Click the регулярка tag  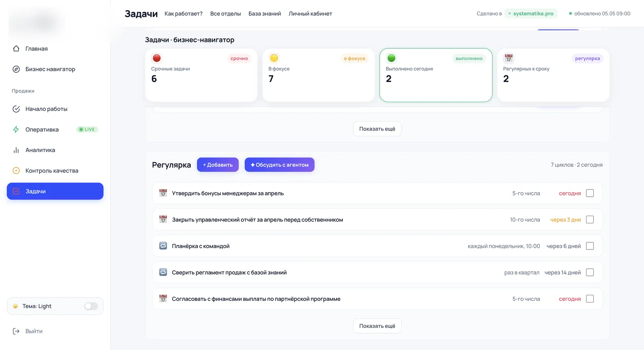pos(587,58)
